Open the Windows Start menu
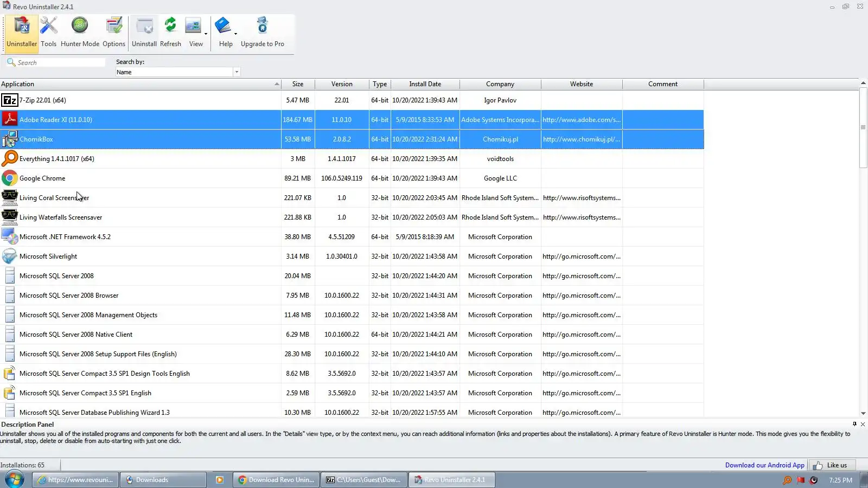This screenshot has height=488, width=868. (14, 480)
